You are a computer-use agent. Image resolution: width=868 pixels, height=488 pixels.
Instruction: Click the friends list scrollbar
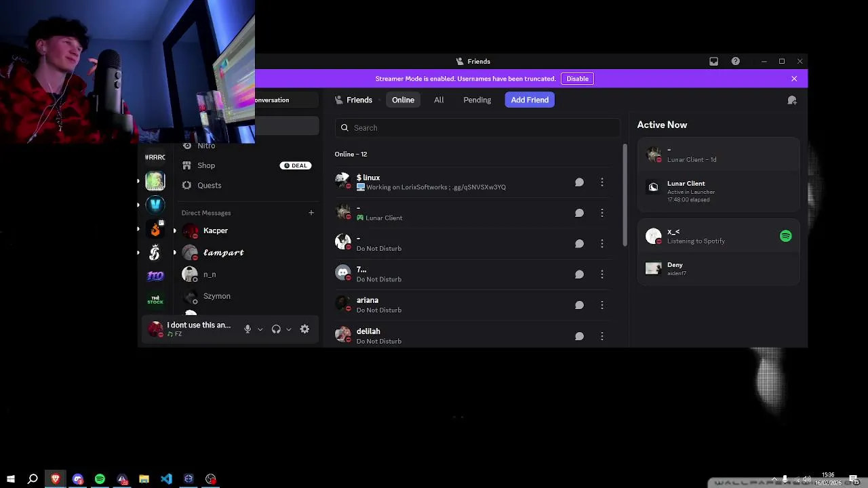(625, 195)
